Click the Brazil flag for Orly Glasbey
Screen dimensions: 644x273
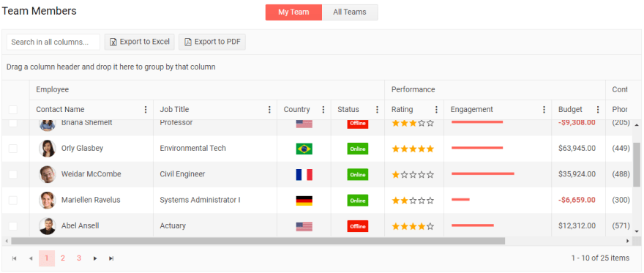pyautogui.click(x=304, y=149)
